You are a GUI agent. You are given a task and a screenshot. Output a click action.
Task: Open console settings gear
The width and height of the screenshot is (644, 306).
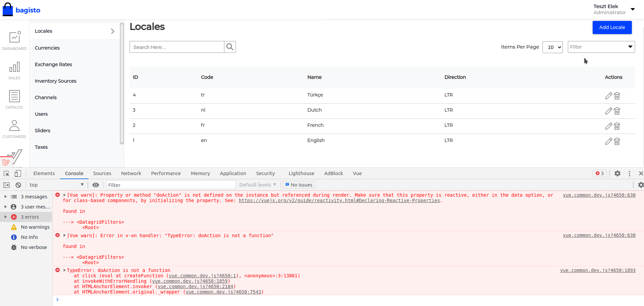pyautogui.click(x=641, y=185)
